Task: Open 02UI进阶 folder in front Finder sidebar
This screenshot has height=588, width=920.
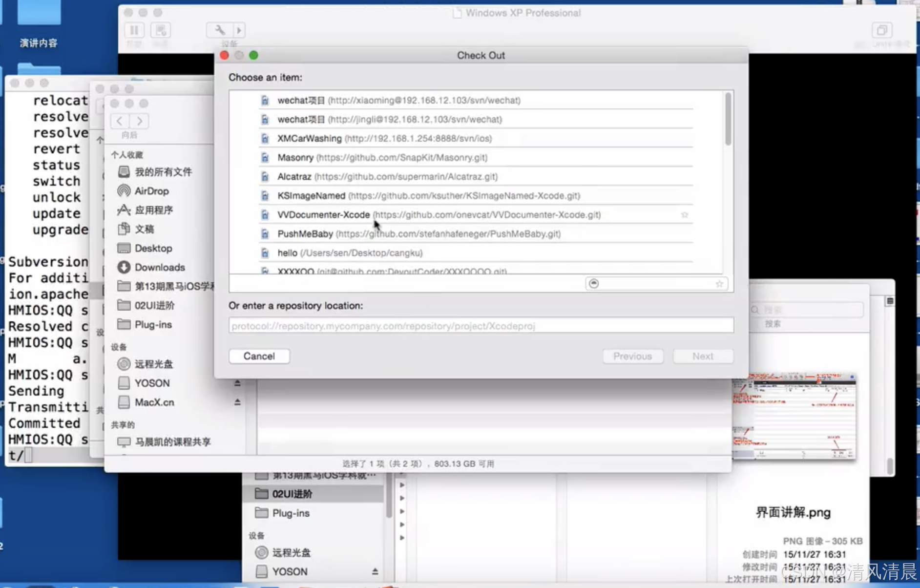Action: click(x=146, y=305)
